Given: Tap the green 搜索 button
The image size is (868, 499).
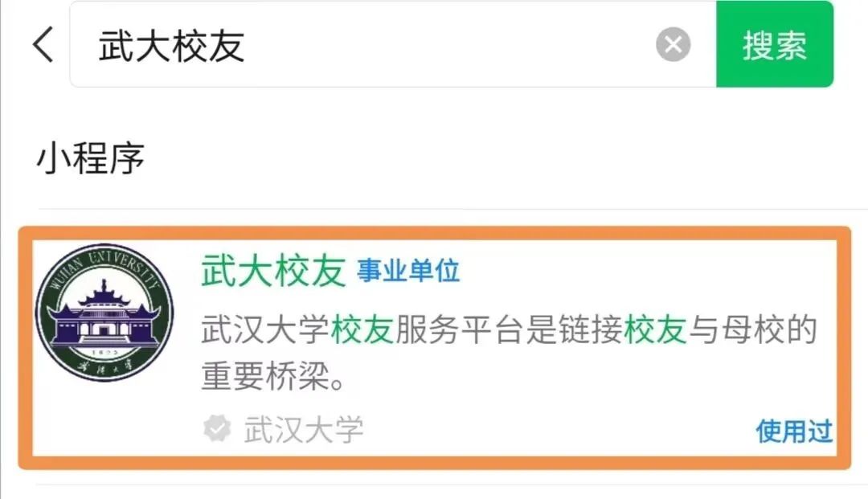Looking at the screenshot, I should [775, 44].
